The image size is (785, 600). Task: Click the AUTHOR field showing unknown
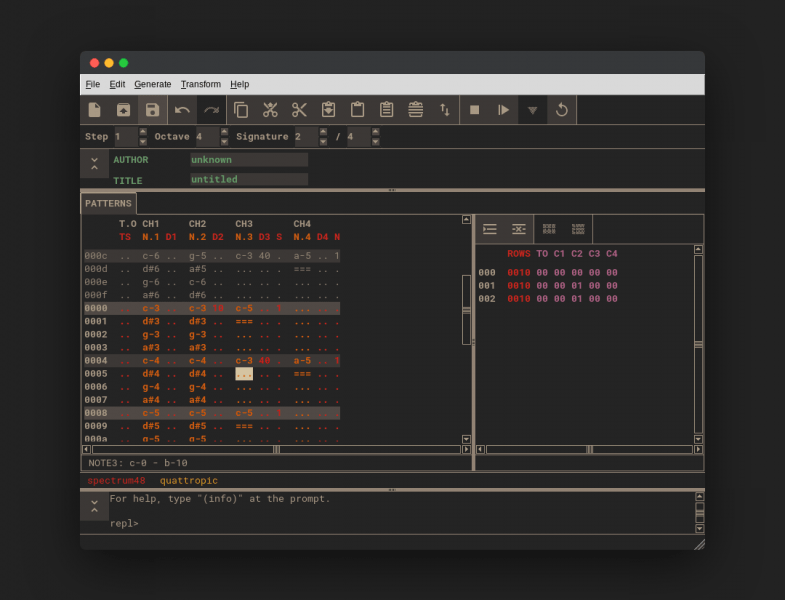[x=249, y=160]
